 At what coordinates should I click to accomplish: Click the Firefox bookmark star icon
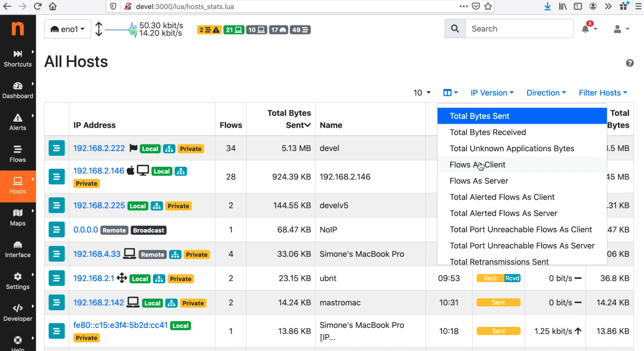tap(488, 6)
